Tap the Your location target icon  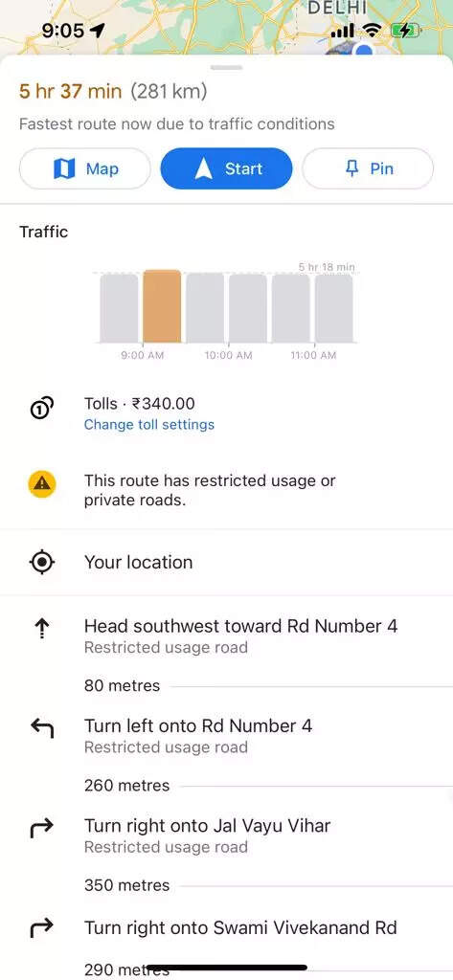pos(42,562)
